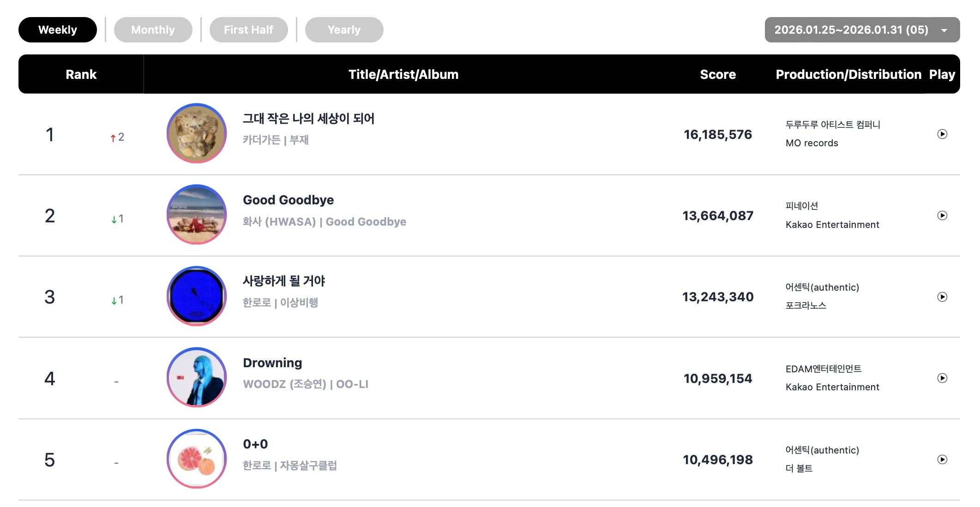Open the WOODZ artist and OO-LI album line
The height and width of the screenshot is (507, 980).
306,384
